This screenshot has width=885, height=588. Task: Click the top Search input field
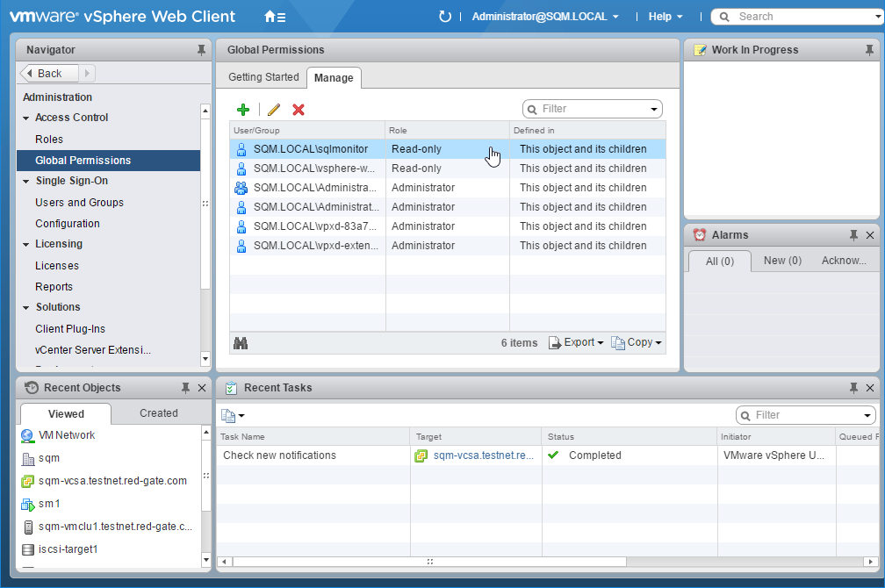[799, 17]
